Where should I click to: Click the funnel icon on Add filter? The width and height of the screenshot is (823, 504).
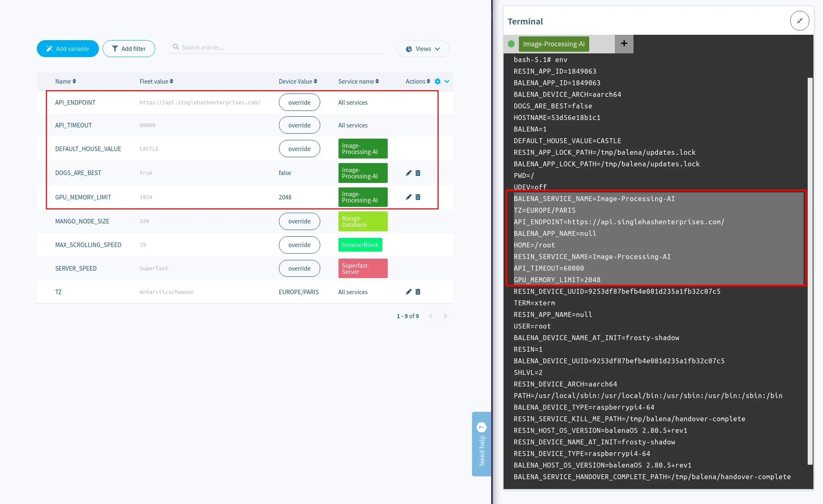115,48
